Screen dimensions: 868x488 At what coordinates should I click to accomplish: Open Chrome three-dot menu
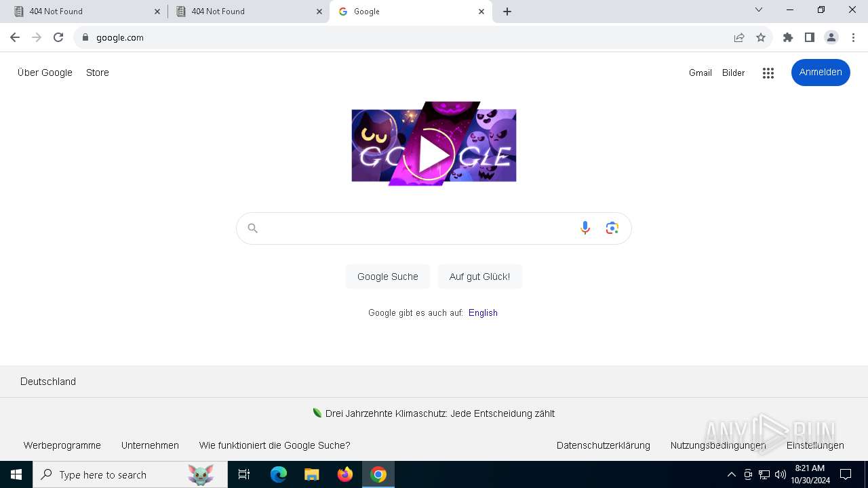853,37
